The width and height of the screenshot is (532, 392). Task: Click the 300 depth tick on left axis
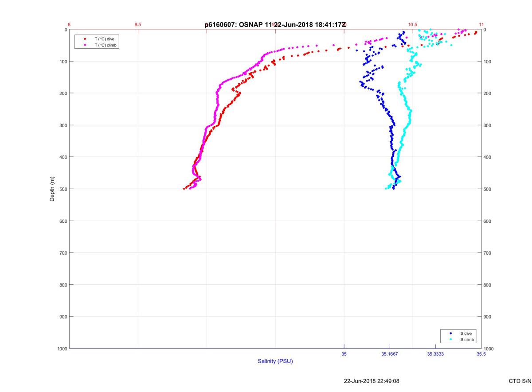click(x=63, y=125)
